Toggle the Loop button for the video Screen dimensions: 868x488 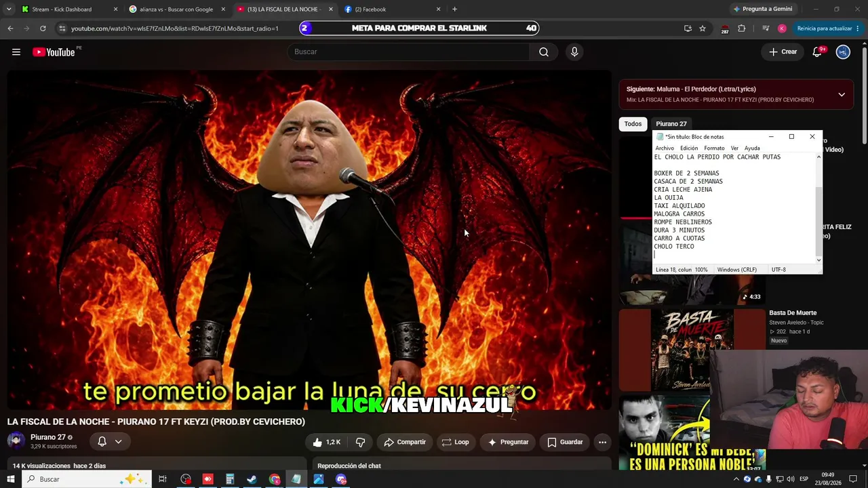[455, 442]
